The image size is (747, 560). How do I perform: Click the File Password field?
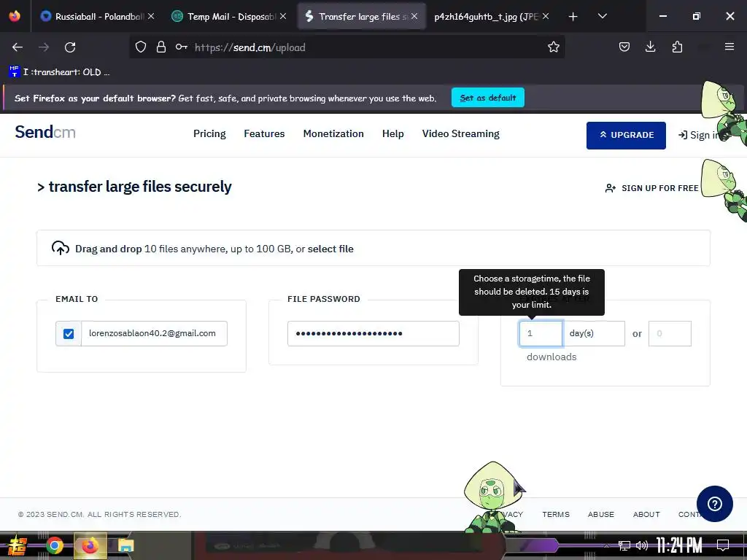coord(373,333)
